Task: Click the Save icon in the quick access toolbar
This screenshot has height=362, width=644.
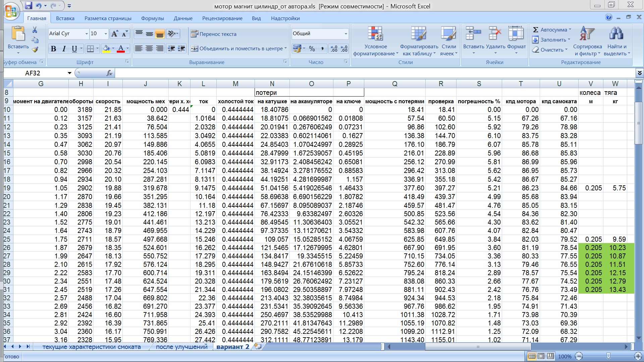Action: 29,6
